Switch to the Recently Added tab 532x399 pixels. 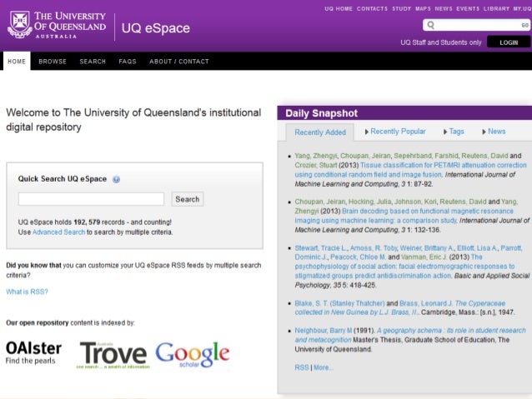click(x=320, y=132)
